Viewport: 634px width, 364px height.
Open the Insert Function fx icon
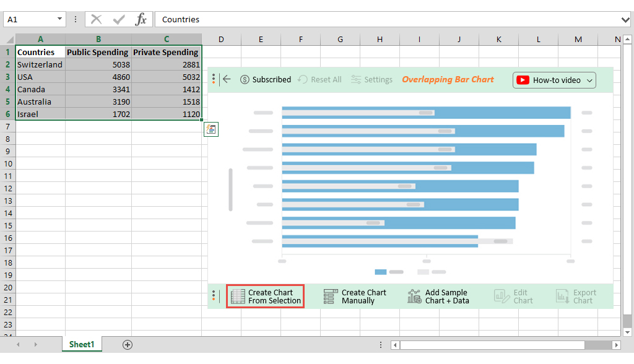click(x=141, y=19)
